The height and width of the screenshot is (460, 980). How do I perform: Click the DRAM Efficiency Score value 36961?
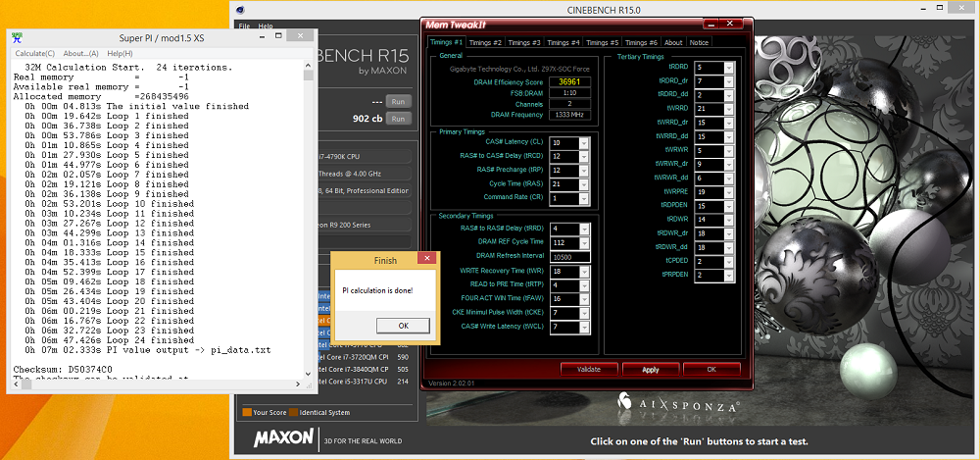(569, 82)
